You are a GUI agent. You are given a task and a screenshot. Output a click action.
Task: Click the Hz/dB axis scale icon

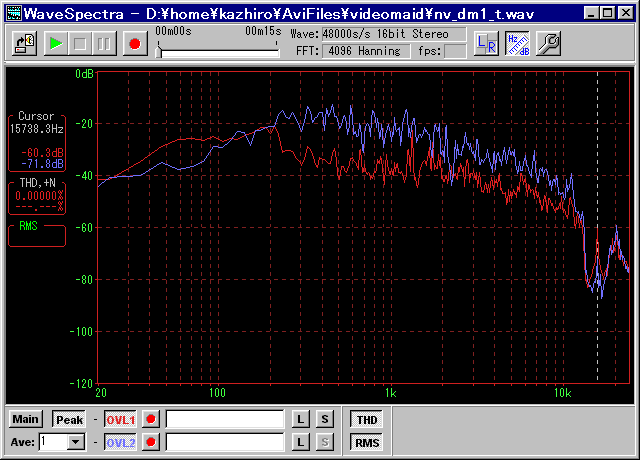click(517, 42)
